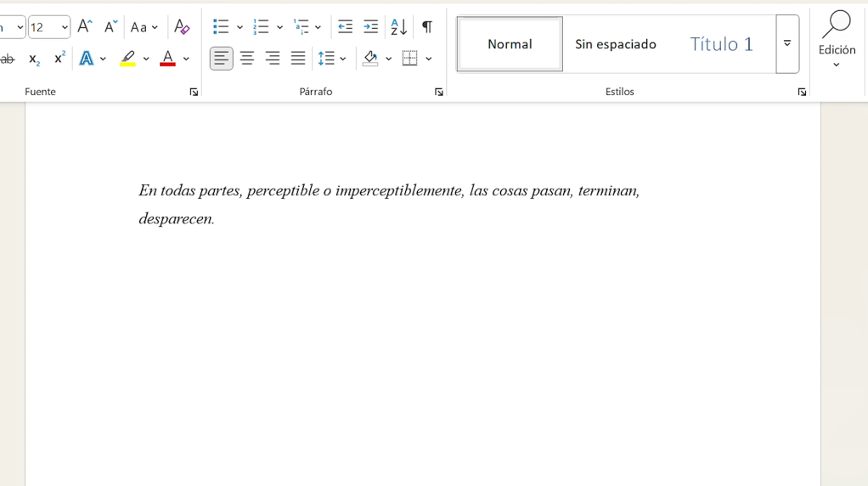This screenshot has height=486, width=868.
Task: Toggle superscript formatting
Action: (59, 59)
